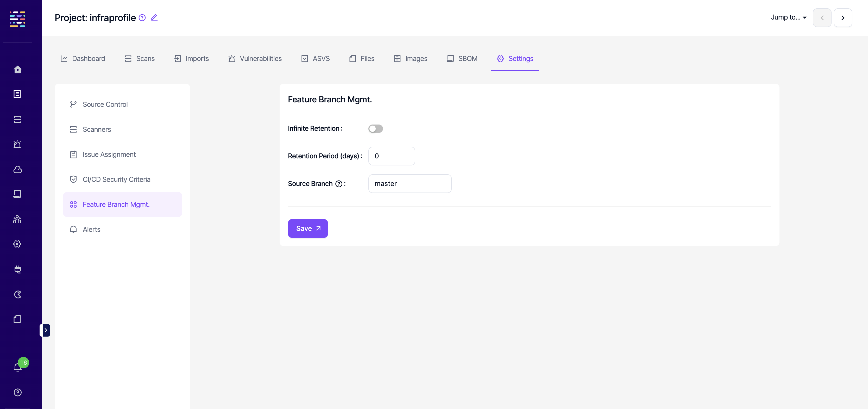Switch to the Imports tab
868x409 pixels.
(191, 59)
